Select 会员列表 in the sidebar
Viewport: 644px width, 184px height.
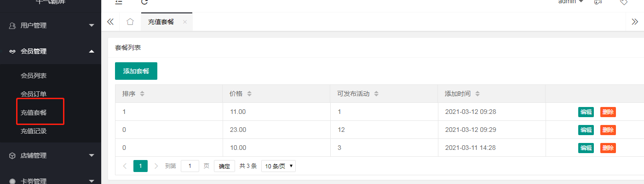point(34,75)
